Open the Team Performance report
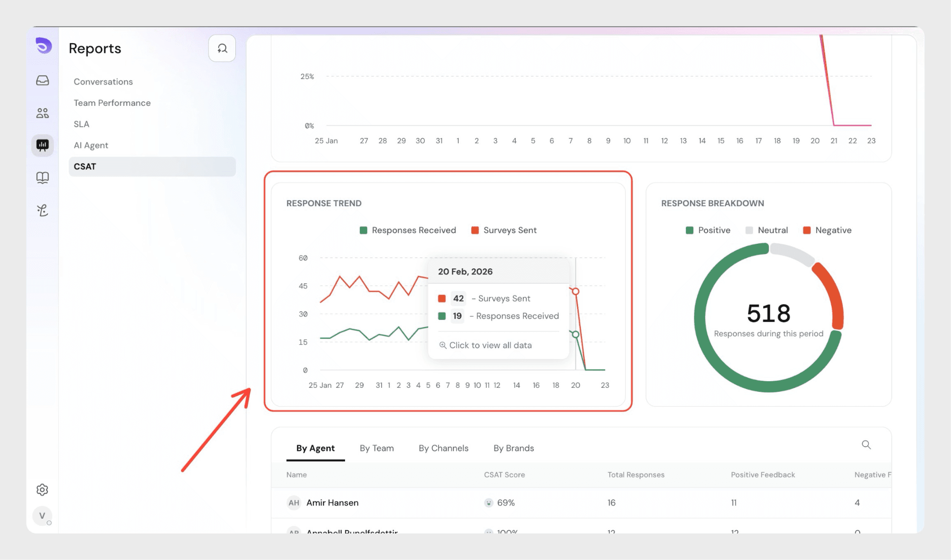 point(112,103)
